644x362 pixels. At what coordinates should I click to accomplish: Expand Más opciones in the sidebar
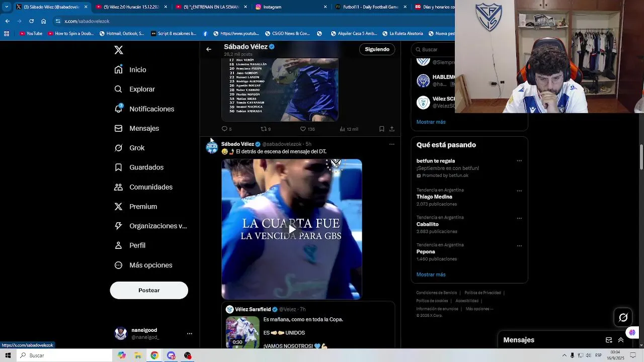pyautogui.click(x=143, y=265)
